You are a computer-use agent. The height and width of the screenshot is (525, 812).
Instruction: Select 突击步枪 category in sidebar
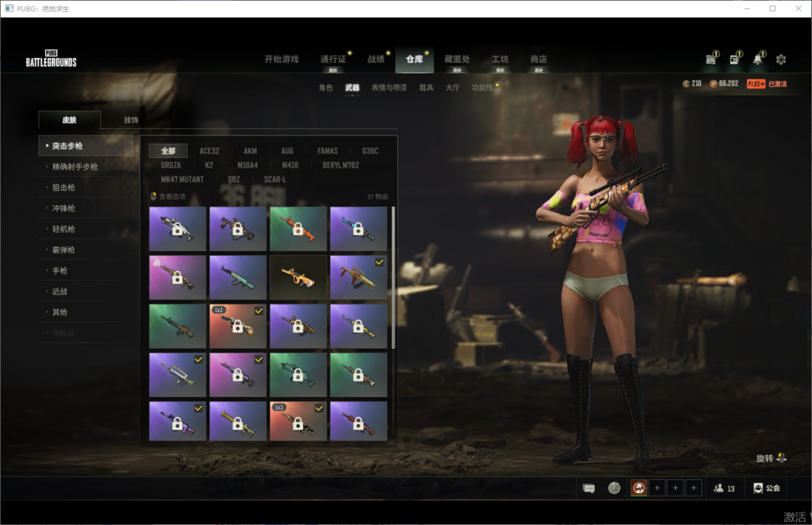coord(86,146)
